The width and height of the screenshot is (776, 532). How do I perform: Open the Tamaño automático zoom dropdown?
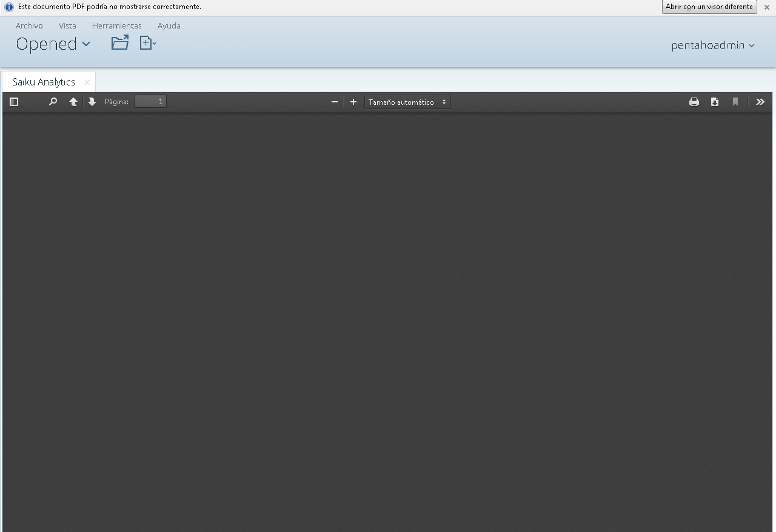click(407, 102)
